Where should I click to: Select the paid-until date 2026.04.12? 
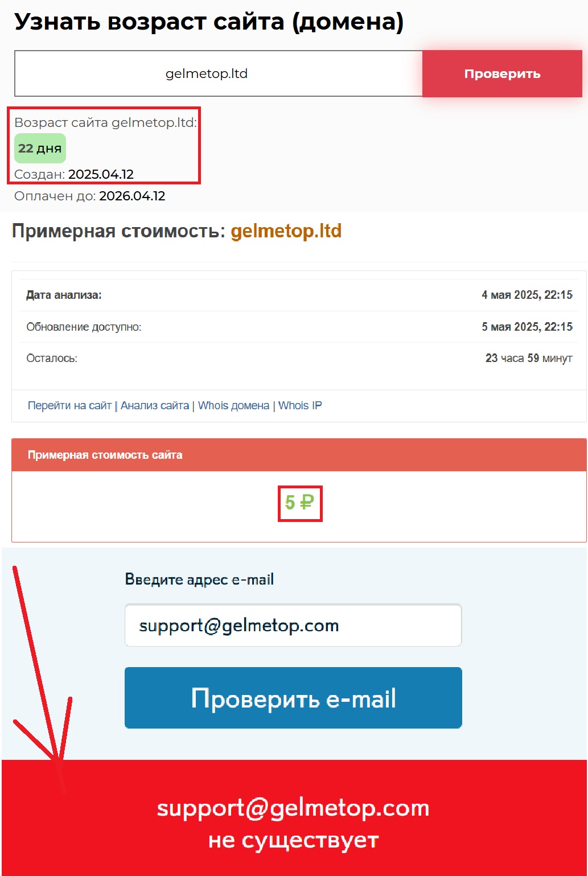click(132, 196)
